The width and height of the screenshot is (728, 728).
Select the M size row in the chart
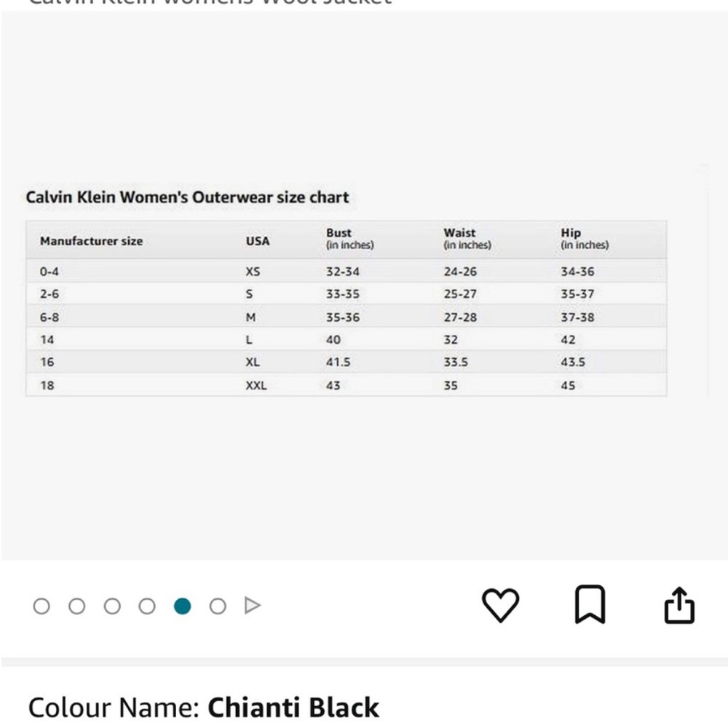(347, 317)
